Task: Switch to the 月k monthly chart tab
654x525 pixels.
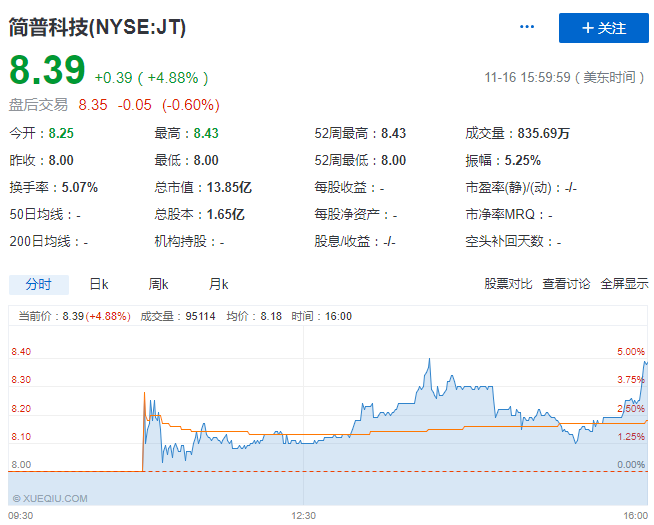Action: pos(219,284)
